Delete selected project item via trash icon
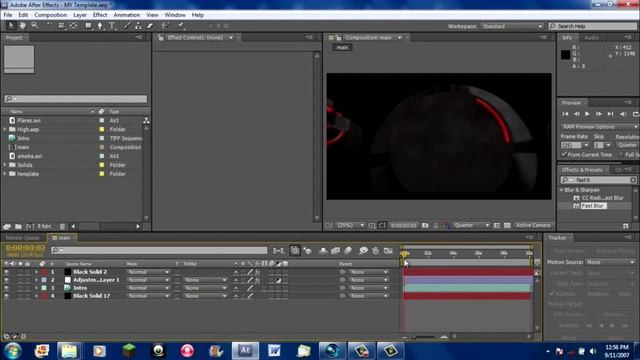Viewport: 640px width, 360px height. point(62,226)
